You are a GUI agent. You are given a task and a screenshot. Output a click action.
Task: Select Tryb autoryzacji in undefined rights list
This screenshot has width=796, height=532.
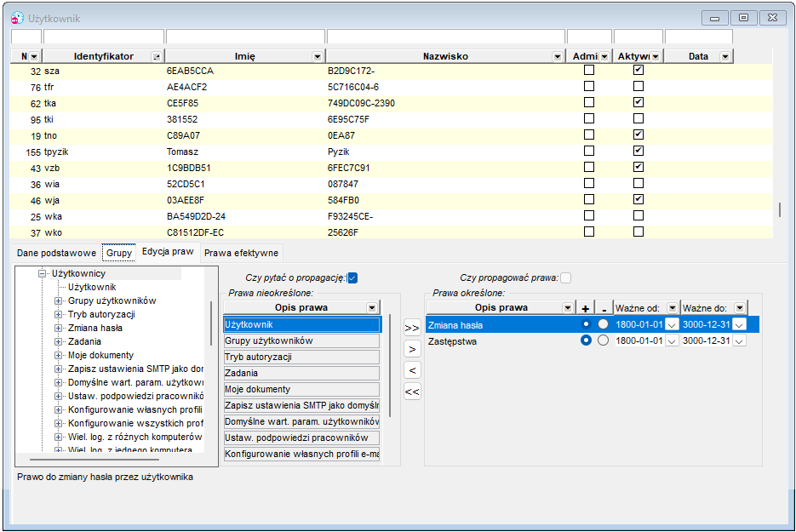coord(301,357)
